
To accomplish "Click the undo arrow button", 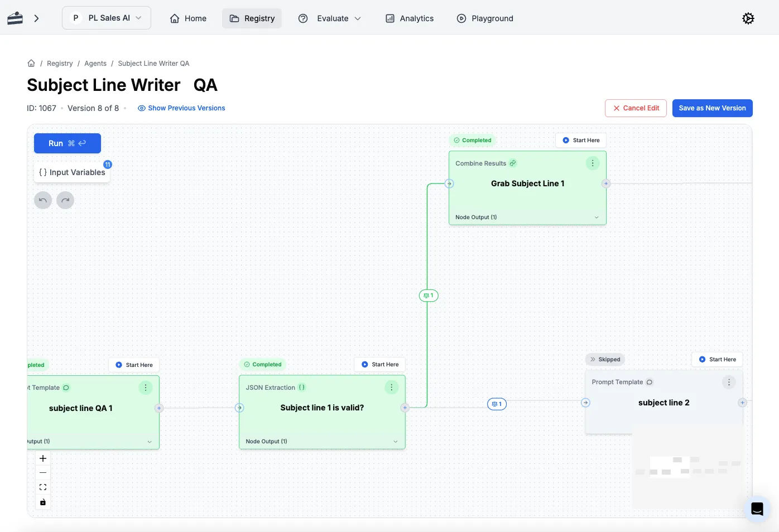I will click(43, 200).
